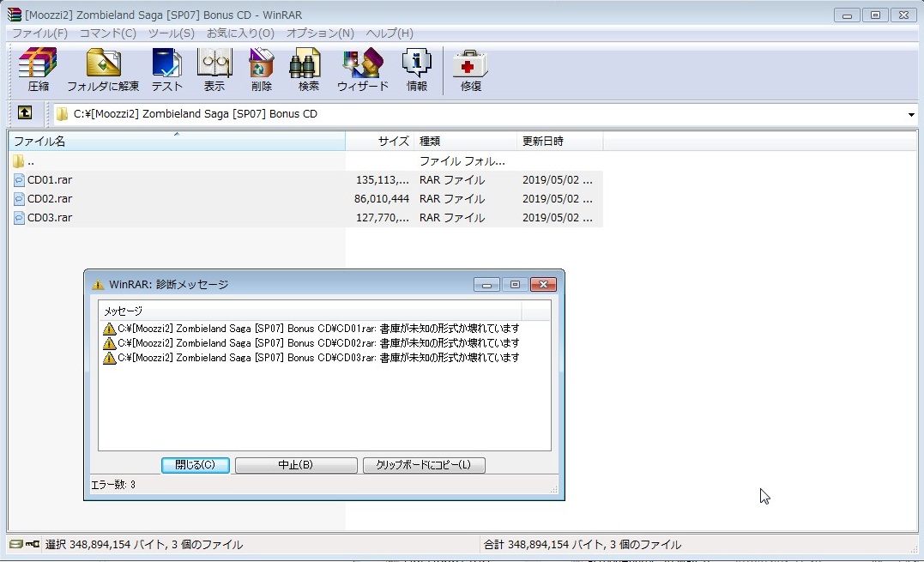Open the お気に入り(O) menu

240,33
